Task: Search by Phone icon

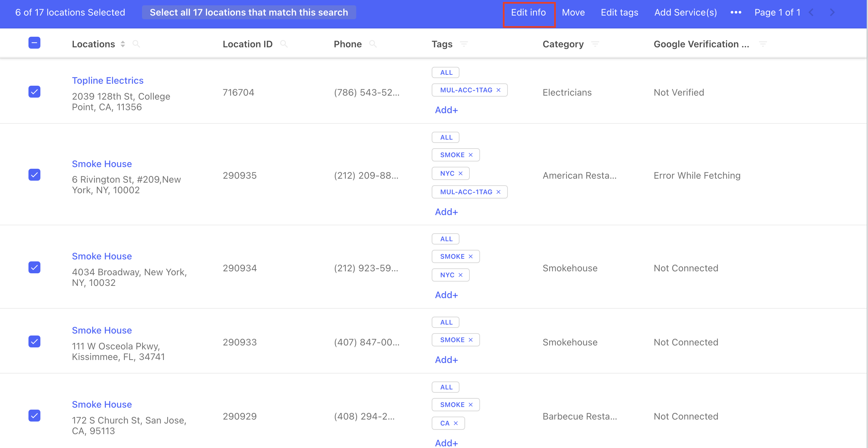Action: click(373, 44)
